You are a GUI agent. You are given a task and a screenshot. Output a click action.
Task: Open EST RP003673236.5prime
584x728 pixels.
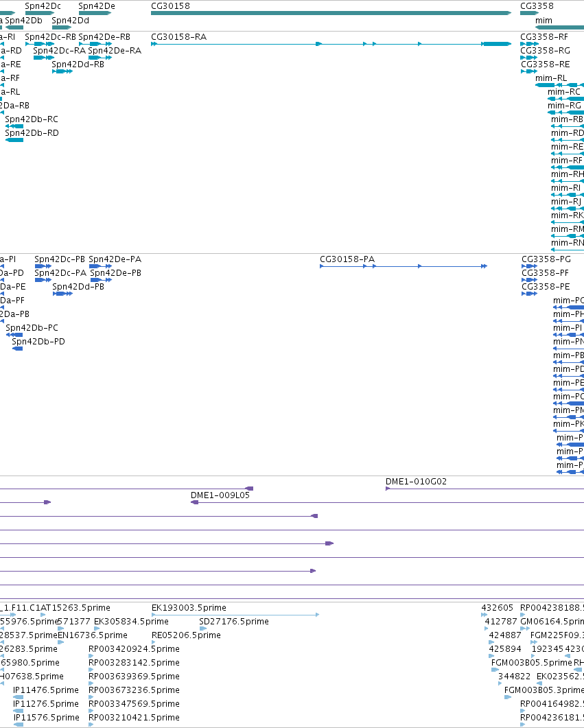(135, 690)
